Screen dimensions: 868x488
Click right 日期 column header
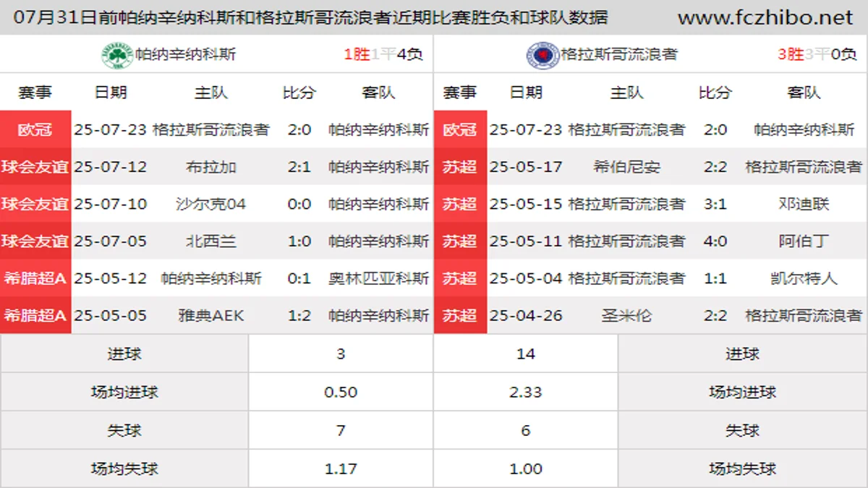[x=526, y=92]
